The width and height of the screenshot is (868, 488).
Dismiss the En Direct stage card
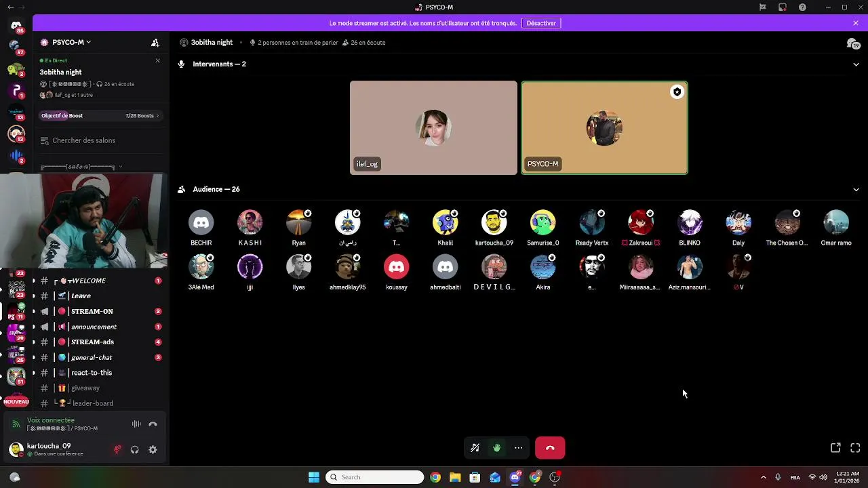(158, 60)
